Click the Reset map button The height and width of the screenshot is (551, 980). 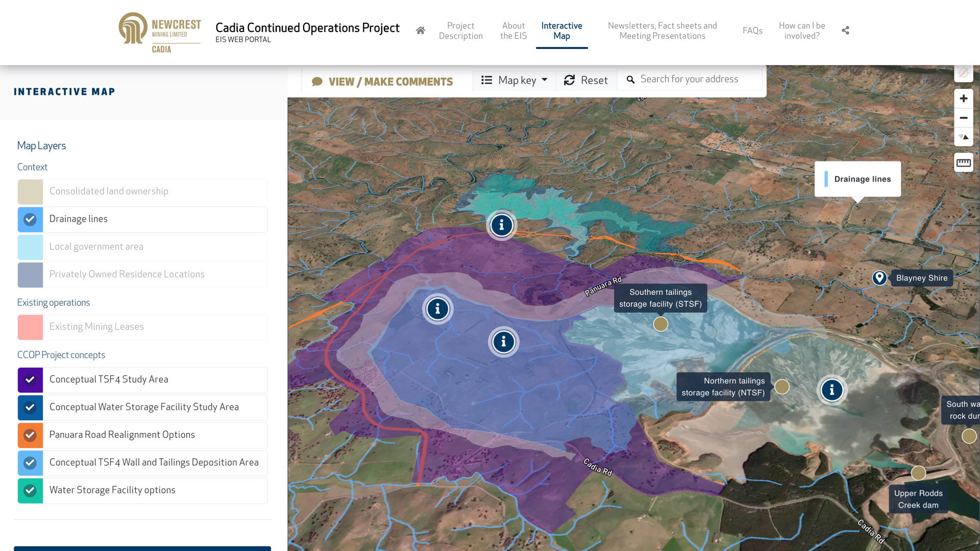(x=586, y=80)
